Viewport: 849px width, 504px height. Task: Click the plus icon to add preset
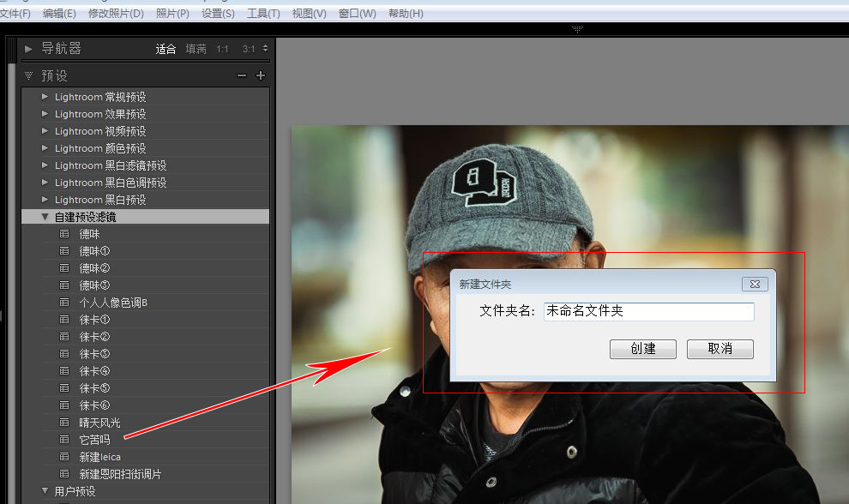[261, 75]
